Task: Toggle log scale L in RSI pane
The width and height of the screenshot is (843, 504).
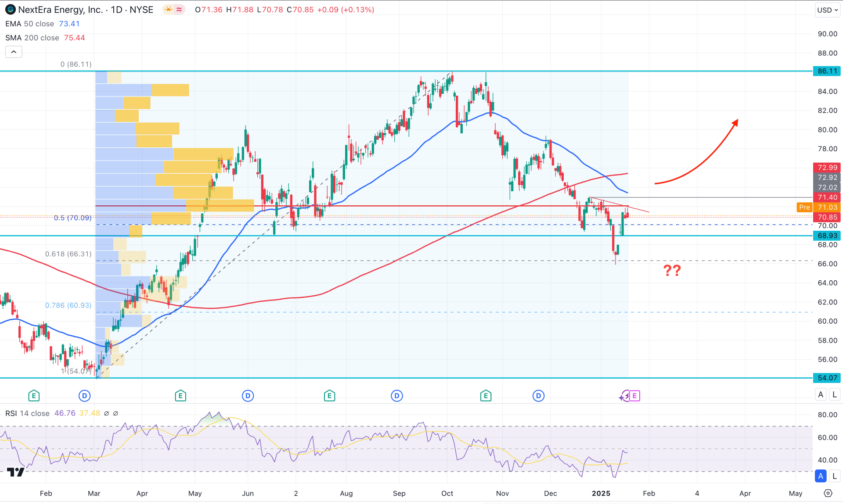Action: point(835,476)
